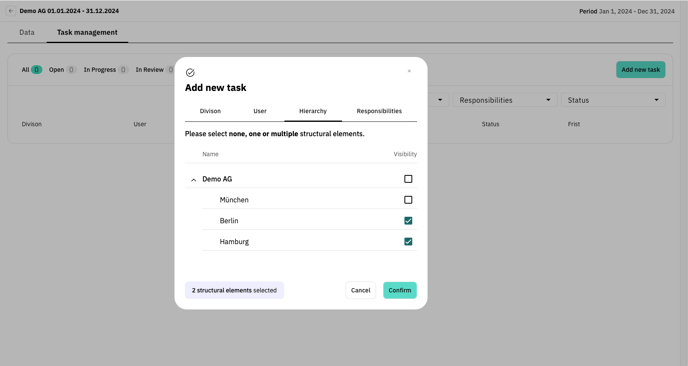Close the Add new task dialog
688x366 pixels.
(x=409, y=71)
